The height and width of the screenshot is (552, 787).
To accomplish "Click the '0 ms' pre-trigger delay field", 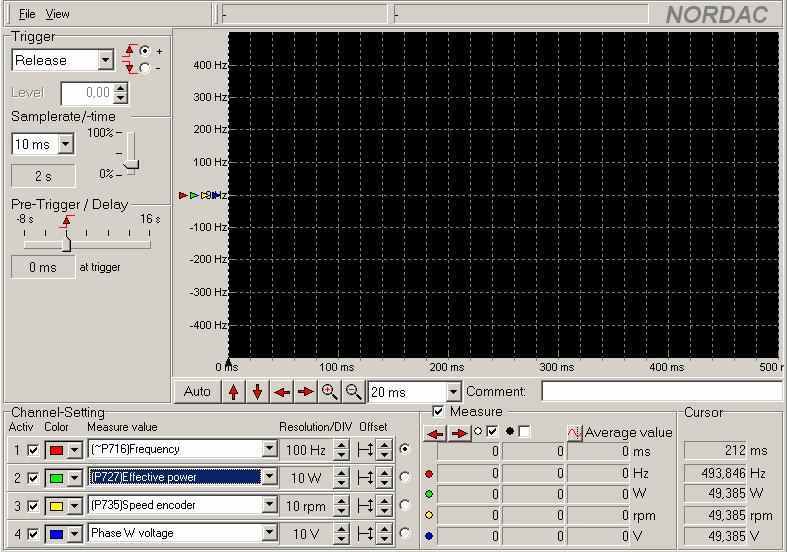I will [43, 267].
